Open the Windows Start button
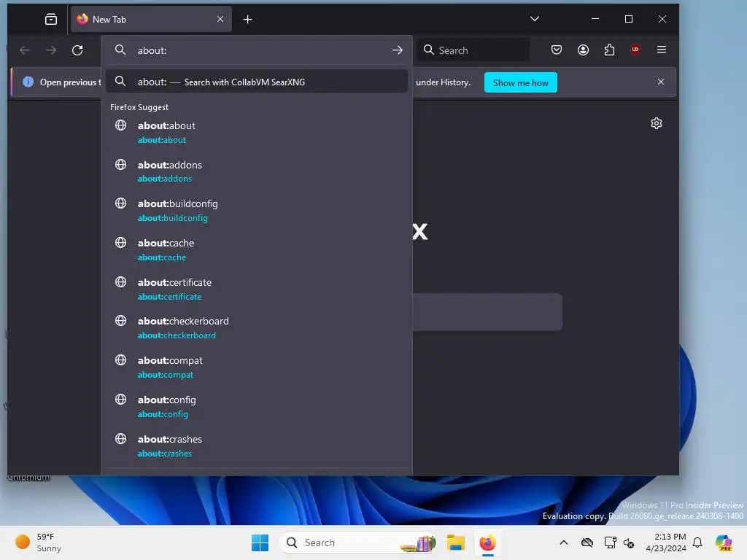This screenshot has height=560, width=747. (x=260, y=542)
